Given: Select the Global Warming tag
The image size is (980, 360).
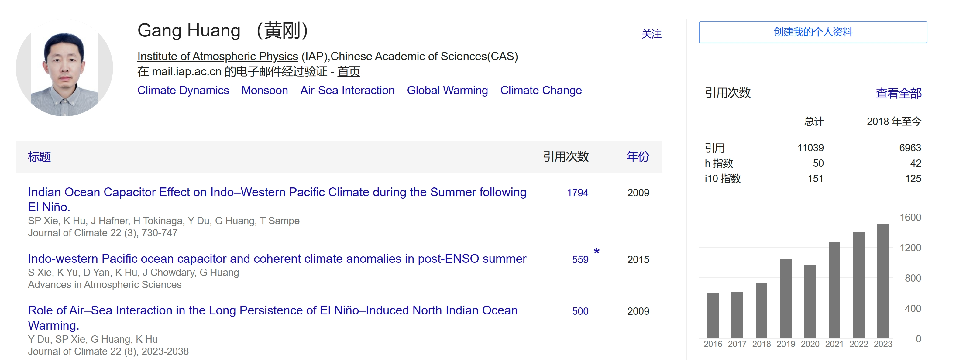Looking at the screenshot, I should 447,91.
